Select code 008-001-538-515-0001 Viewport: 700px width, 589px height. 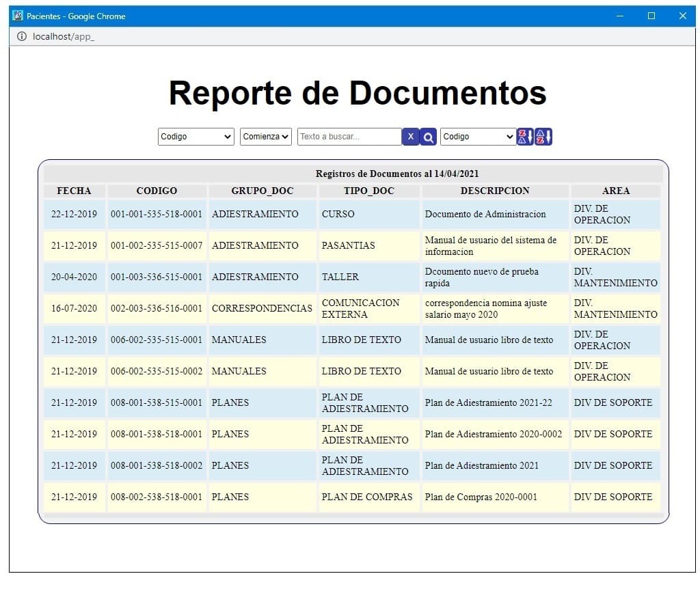pos(157,402)
